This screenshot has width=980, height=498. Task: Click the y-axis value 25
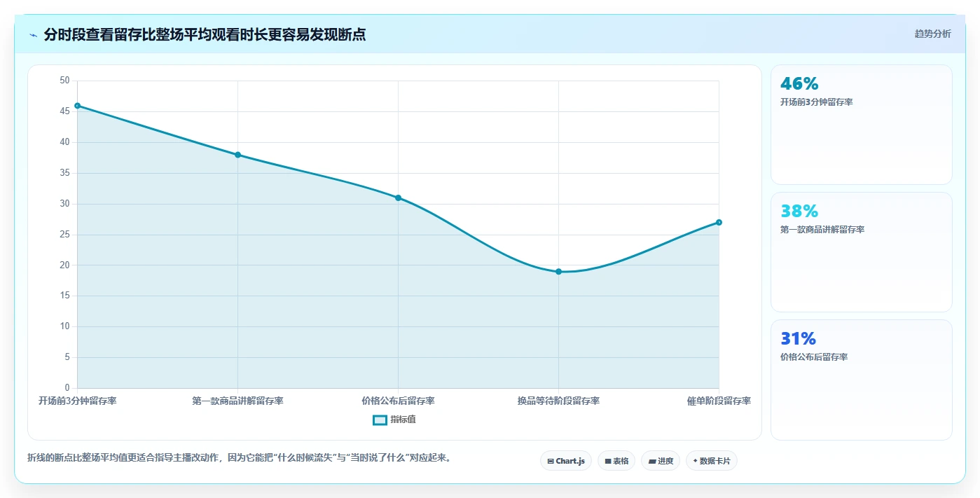pos(64,235)
